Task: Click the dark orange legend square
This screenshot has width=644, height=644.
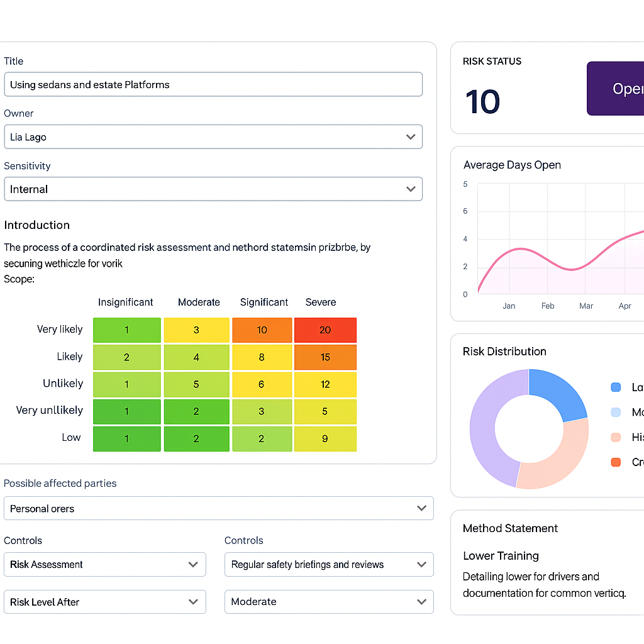Action: click(616, 462)
